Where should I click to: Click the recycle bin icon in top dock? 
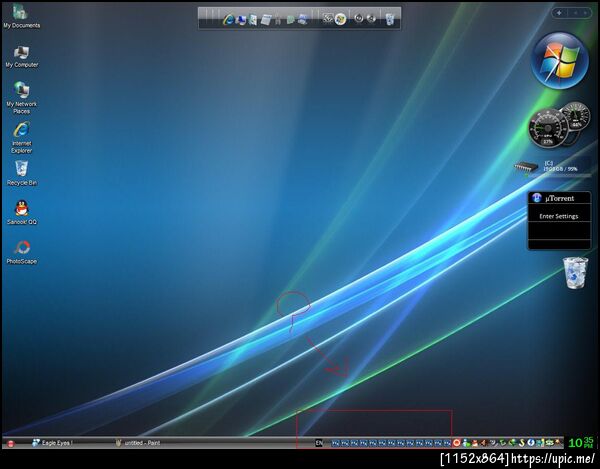(x=390, y=19)
